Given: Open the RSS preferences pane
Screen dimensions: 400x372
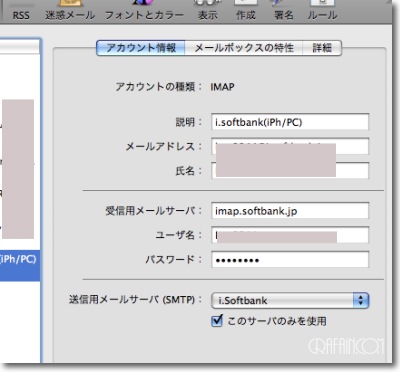Looking at the screenshot, I should click(x=21, y=12).
